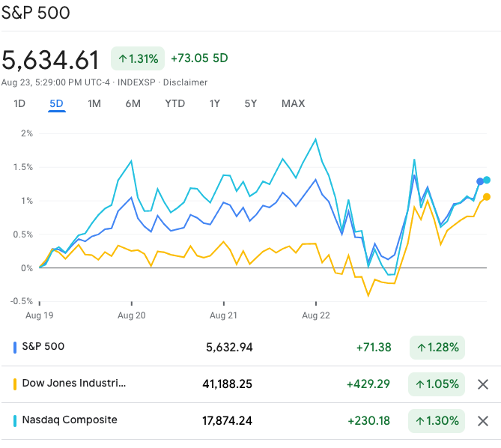
Task: Switch to the 1M time range
Action: pos(94,103)
